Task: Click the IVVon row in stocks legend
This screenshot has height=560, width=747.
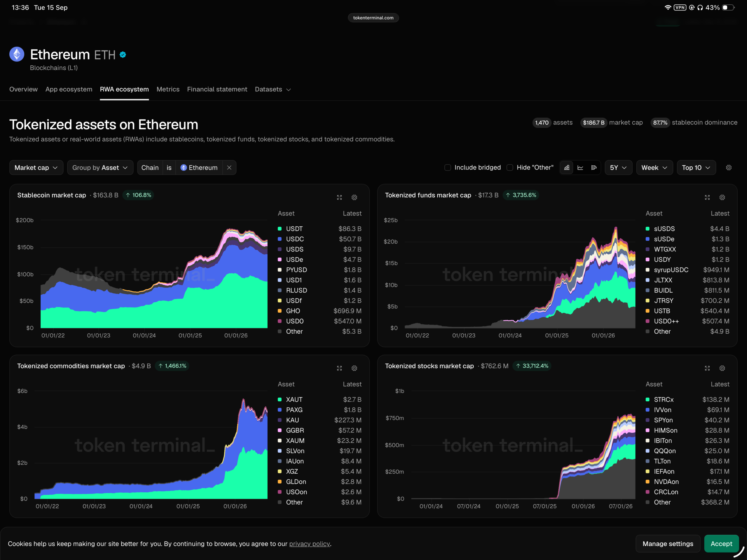Action: pos(687,410)
